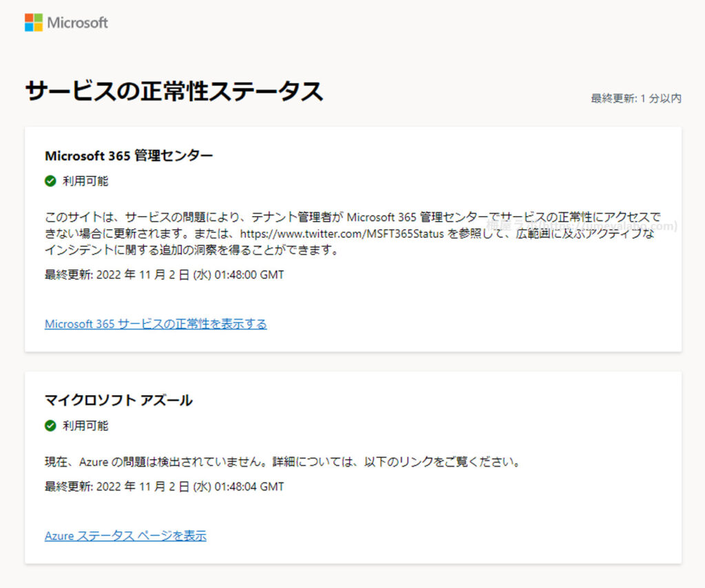Click the Microsoft 365 管理センター card title

(129, 156)
